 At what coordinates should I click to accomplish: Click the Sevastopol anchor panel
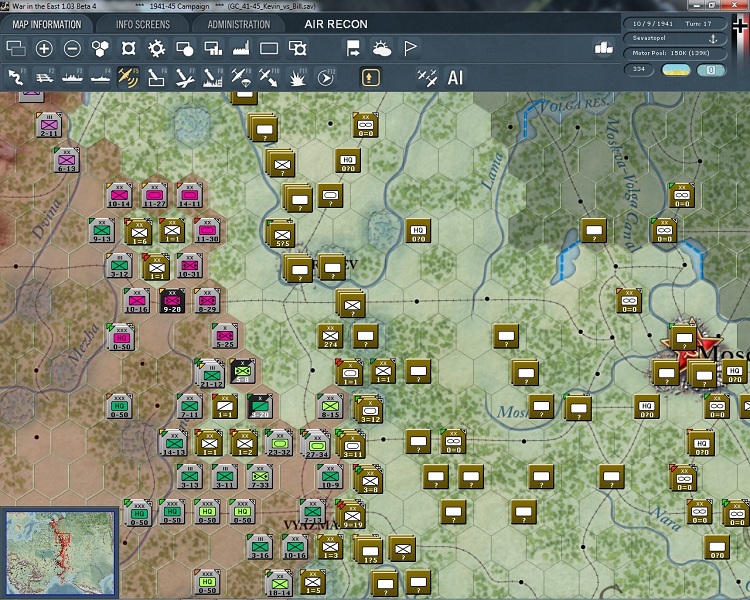pyautogui.click(x=675, y=38)
